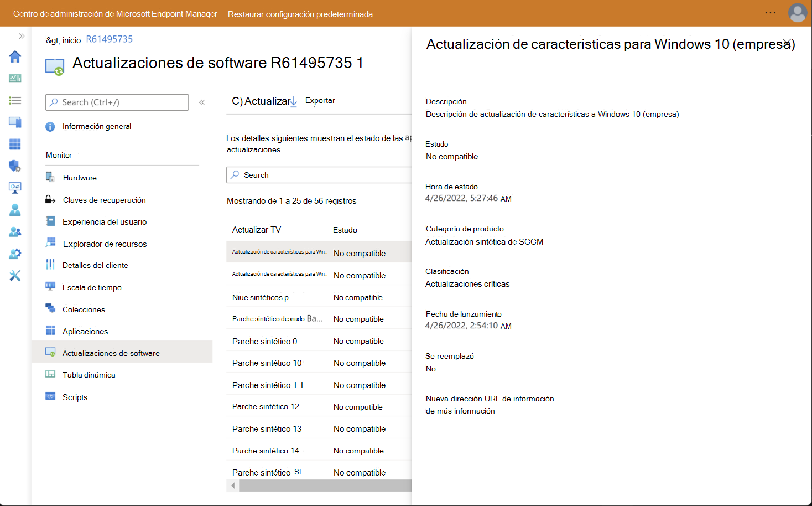
Task: Open the Devices icon in the rail
Action: click(15, 122)
